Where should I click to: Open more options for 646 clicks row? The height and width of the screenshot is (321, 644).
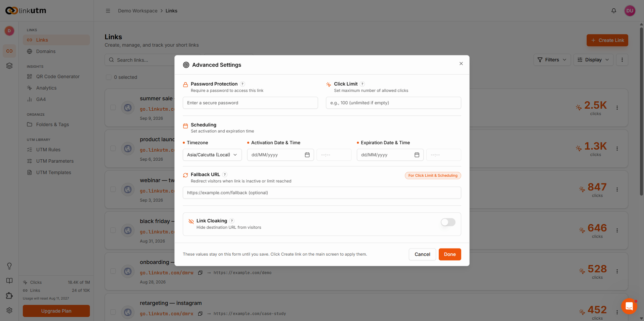pyautogui.click(x=617, y=230)
